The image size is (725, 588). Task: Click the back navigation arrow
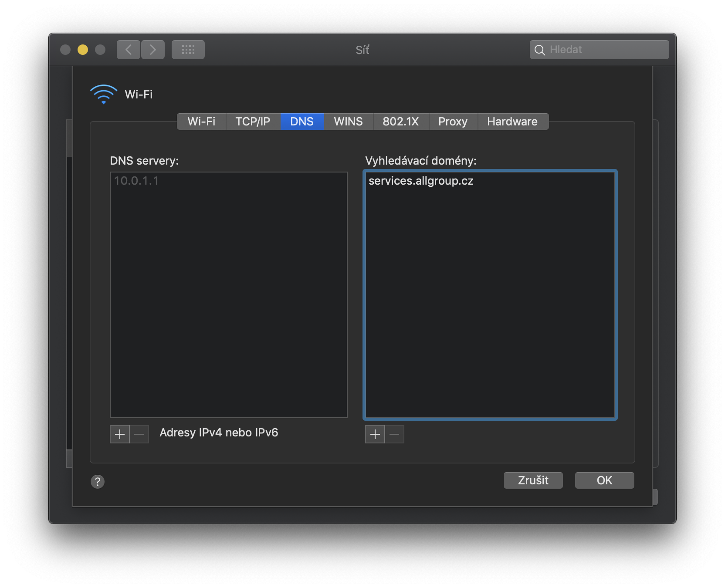[x=129, y=50]
